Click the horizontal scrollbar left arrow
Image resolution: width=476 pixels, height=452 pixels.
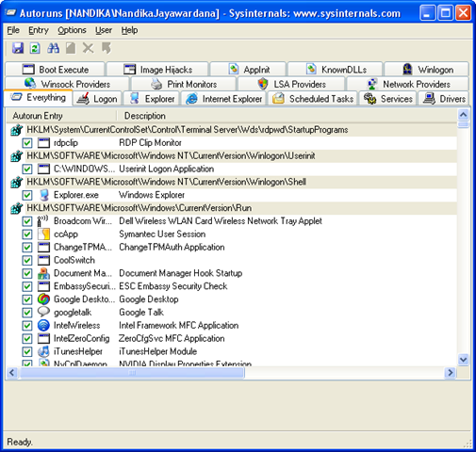coord(12,373)
